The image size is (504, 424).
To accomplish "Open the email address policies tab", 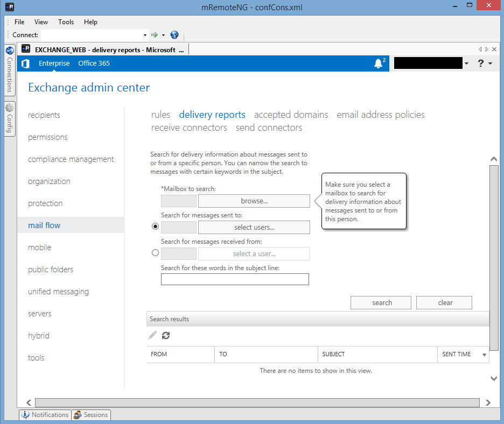I will (x=381, y=115).
